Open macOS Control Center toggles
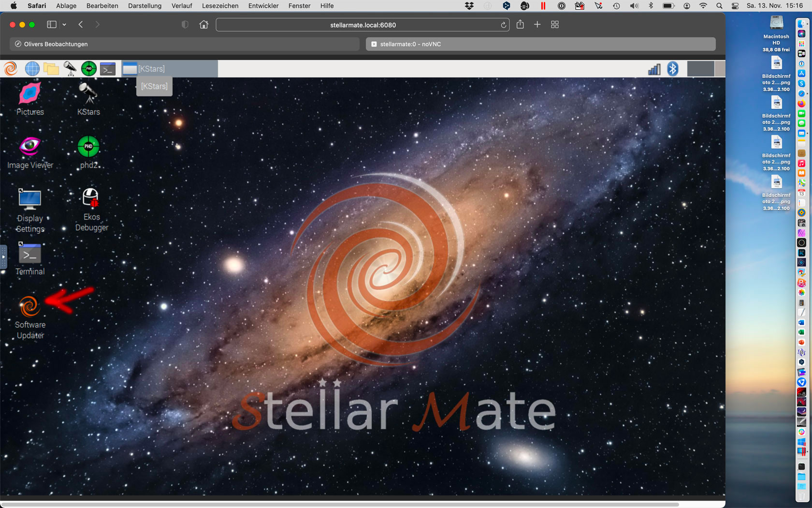 (735, 6)
